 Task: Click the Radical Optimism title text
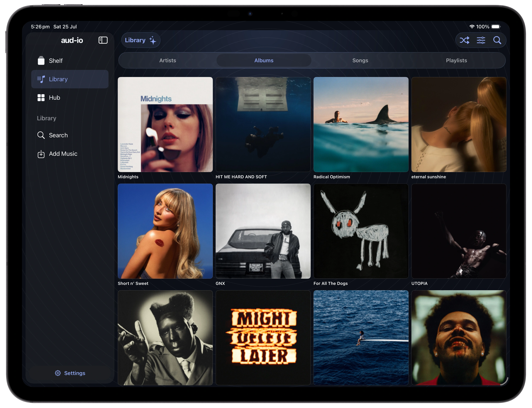[332, 177]
